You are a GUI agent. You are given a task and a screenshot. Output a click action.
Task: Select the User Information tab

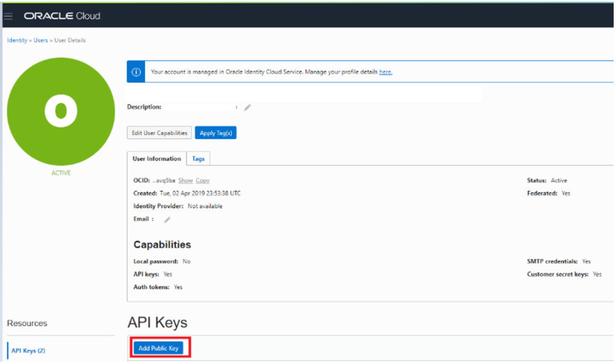[x=157, y=159]
